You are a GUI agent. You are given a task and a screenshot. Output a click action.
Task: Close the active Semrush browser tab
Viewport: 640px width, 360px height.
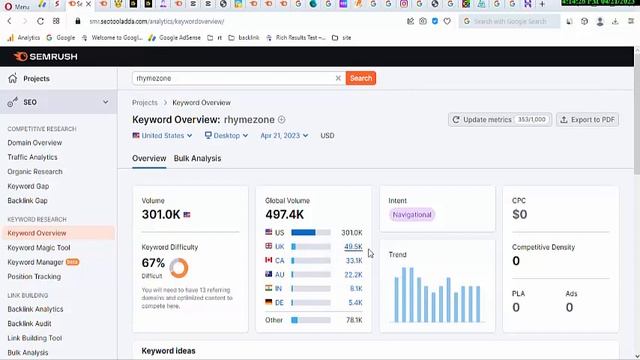point(88,4)
